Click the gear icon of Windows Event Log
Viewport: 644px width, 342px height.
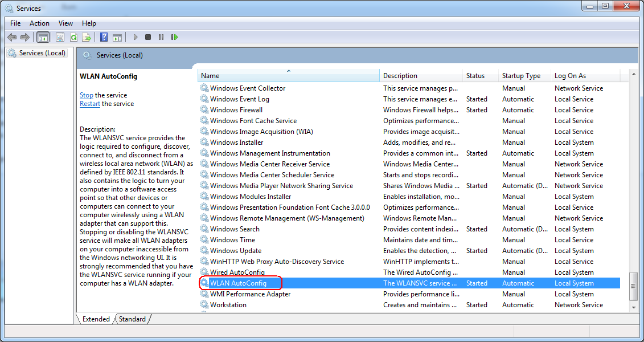coord(204,99)
